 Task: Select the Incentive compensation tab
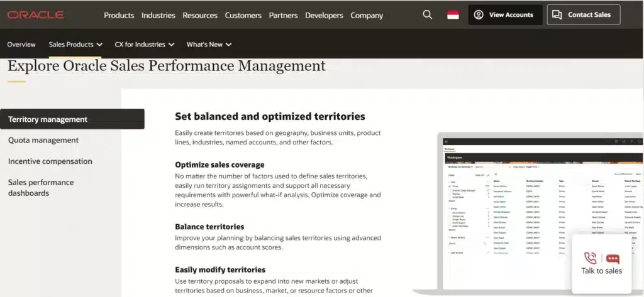click(50, 161)
